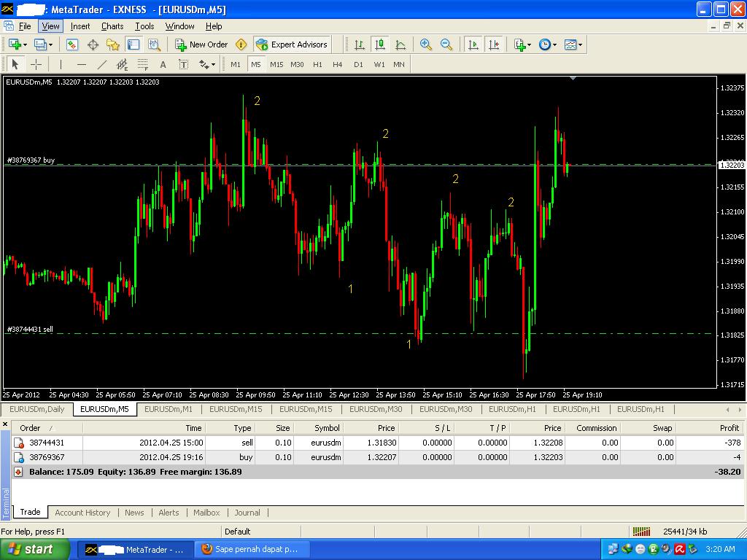The image size is (747, 560).
Task: Expand the new chart dropdown arrow
Action: [25, 44]
